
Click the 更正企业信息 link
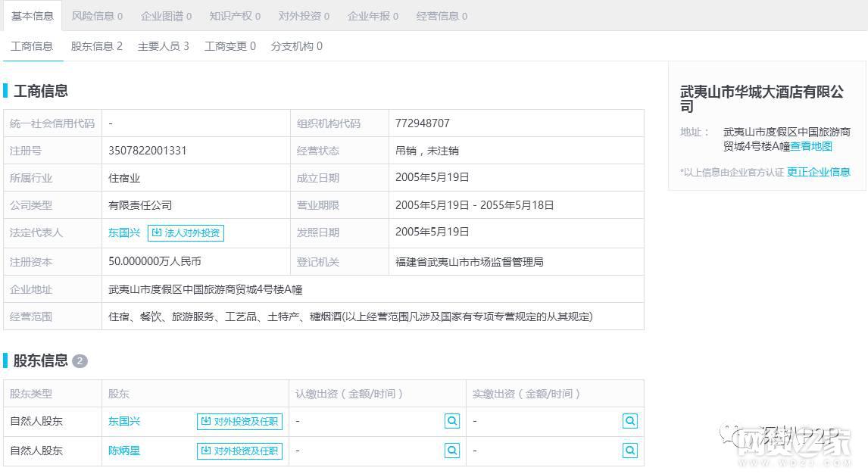[x=818, y=172]
